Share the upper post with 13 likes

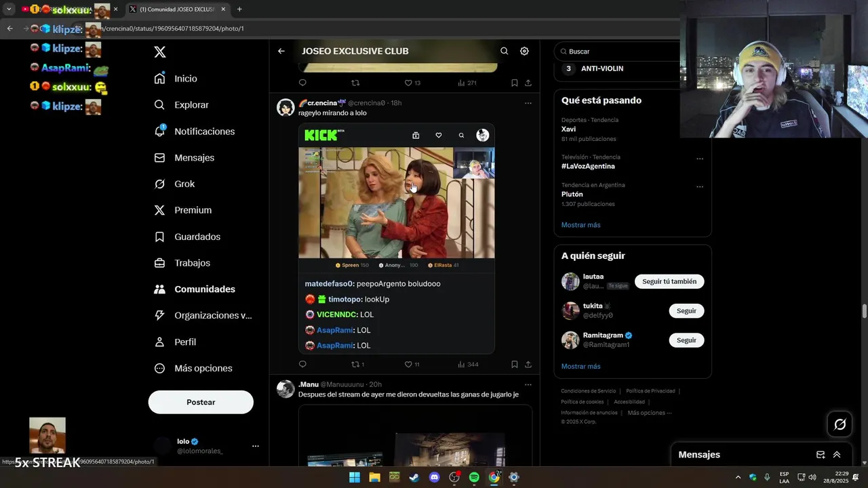pos(528,83)
